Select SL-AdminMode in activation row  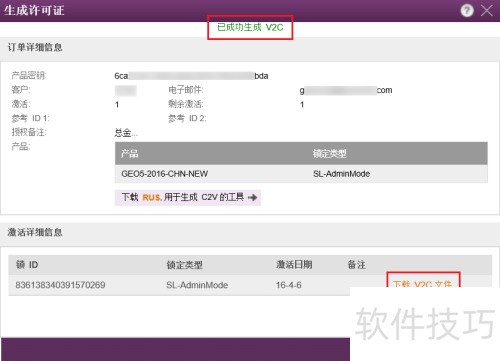point(197,285)
